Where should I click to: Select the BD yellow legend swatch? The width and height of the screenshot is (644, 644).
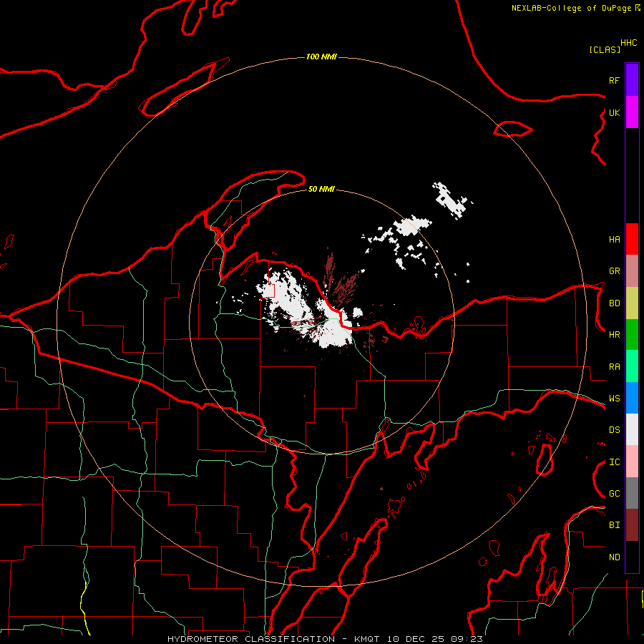632,303
